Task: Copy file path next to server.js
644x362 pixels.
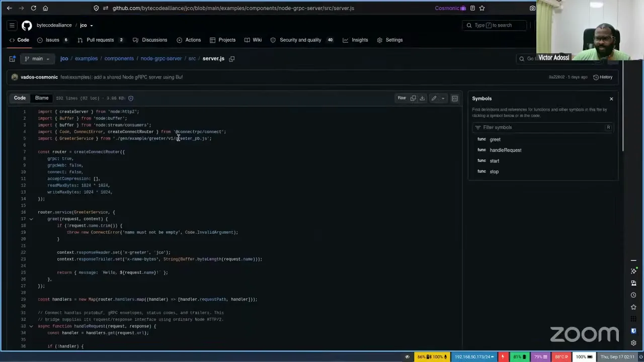Action: coord(231,59)
